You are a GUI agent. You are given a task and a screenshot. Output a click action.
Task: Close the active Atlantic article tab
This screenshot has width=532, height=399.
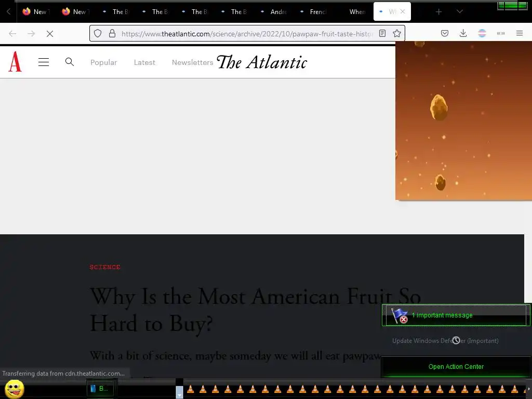click(x=403, y=11)
